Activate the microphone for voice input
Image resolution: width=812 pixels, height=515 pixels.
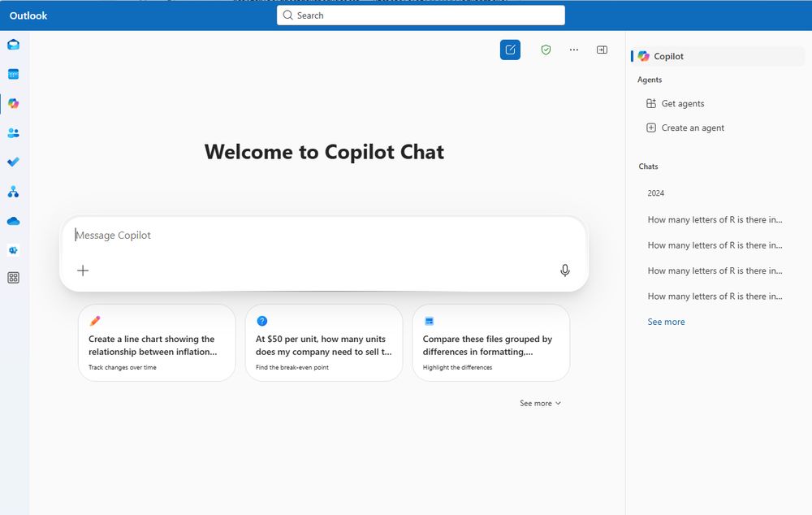(565, 270)
